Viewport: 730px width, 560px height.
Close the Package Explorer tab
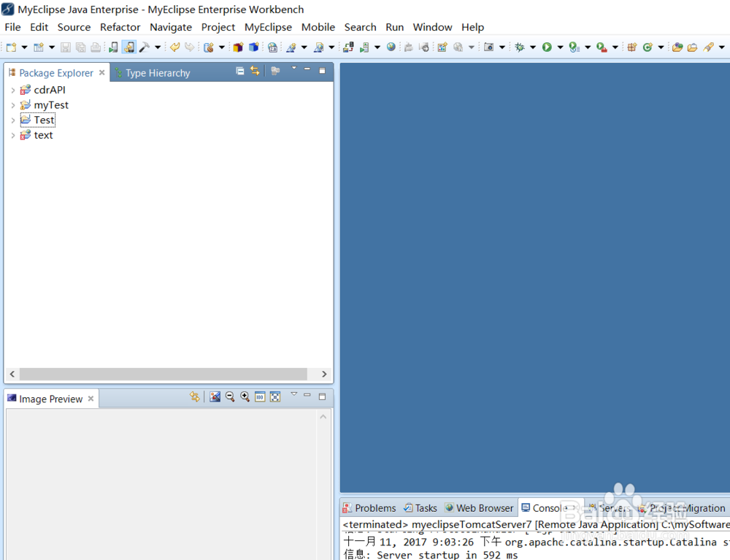point(101,72)
